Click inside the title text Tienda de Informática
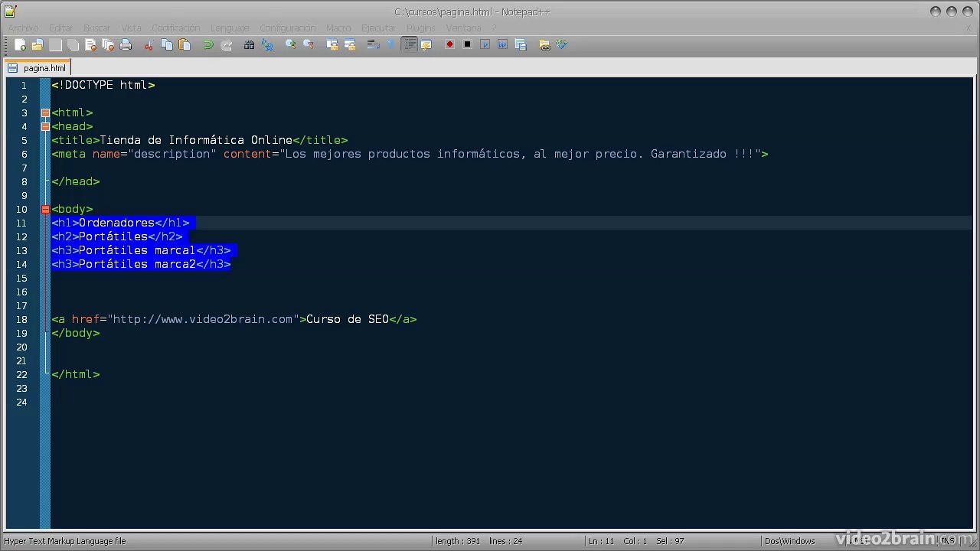Image resolution: width=980 pixels, height=551 pixels. pyautogui.click(x=196, y=140)
